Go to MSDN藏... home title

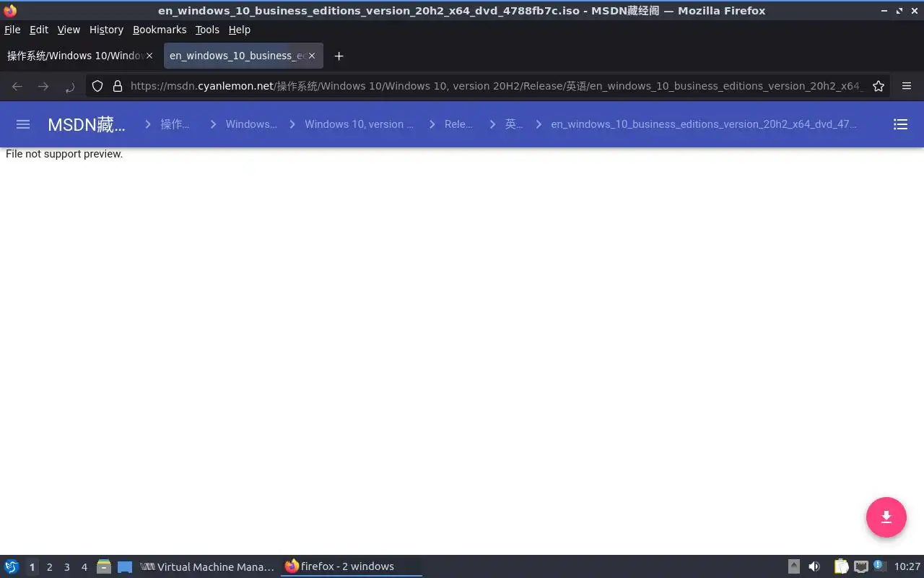87,124
